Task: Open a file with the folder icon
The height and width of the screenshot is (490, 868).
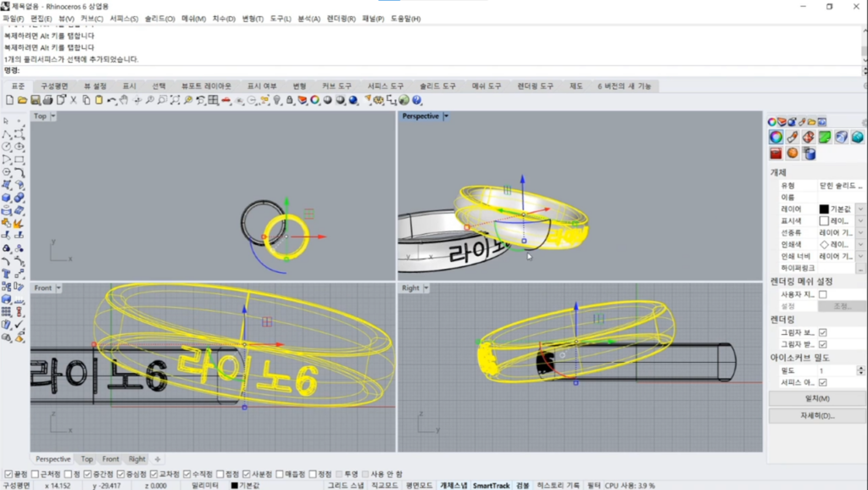Action: point(22,100)
